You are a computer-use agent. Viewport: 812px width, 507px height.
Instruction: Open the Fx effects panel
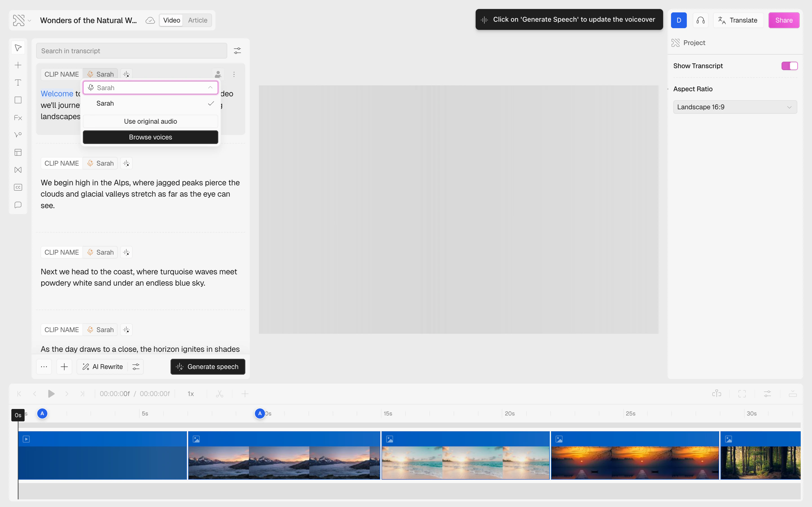(18, 118)
